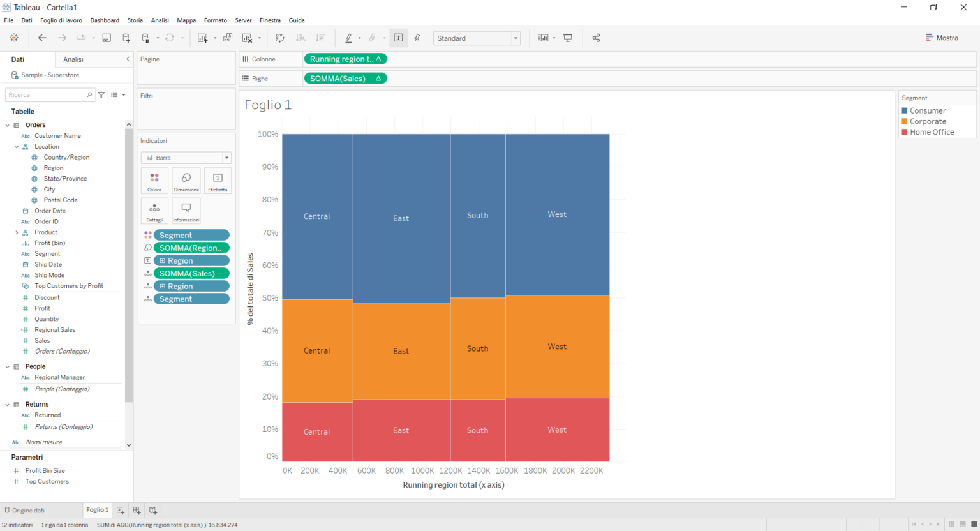Open the Informazioni tooltip shelf in Indicatori
This screenshot has height=531, width=980.
click(186, 211)
